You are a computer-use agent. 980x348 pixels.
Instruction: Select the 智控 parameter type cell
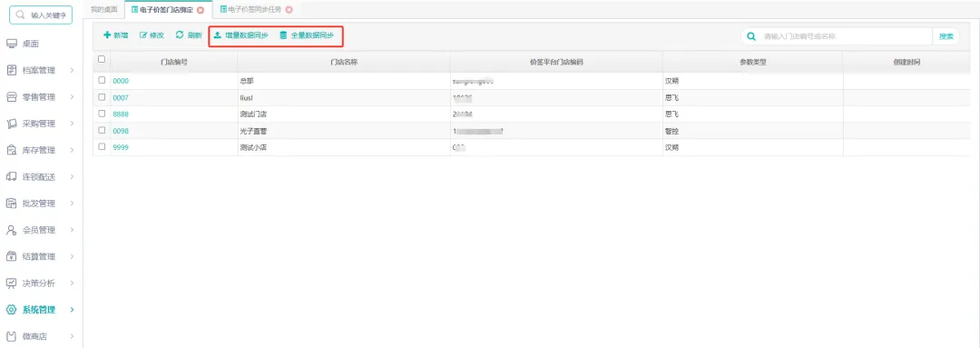(752, 131)
